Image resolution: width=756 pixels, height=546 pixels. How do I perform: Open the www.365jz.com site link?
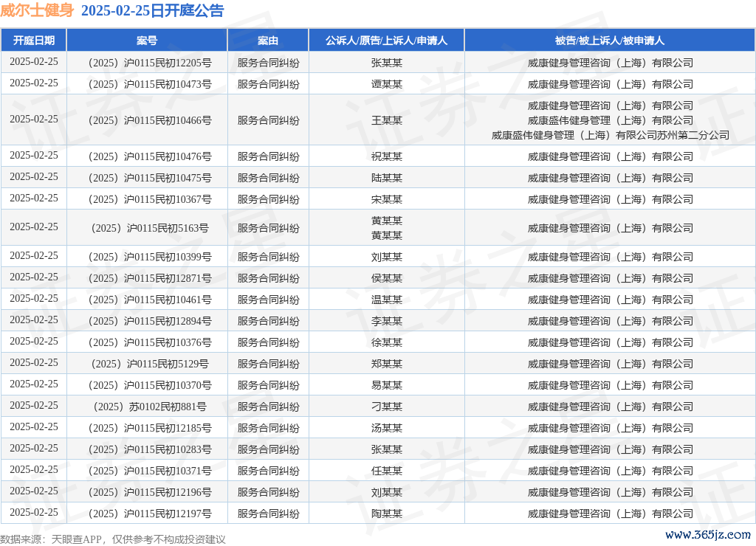[708, 534]
